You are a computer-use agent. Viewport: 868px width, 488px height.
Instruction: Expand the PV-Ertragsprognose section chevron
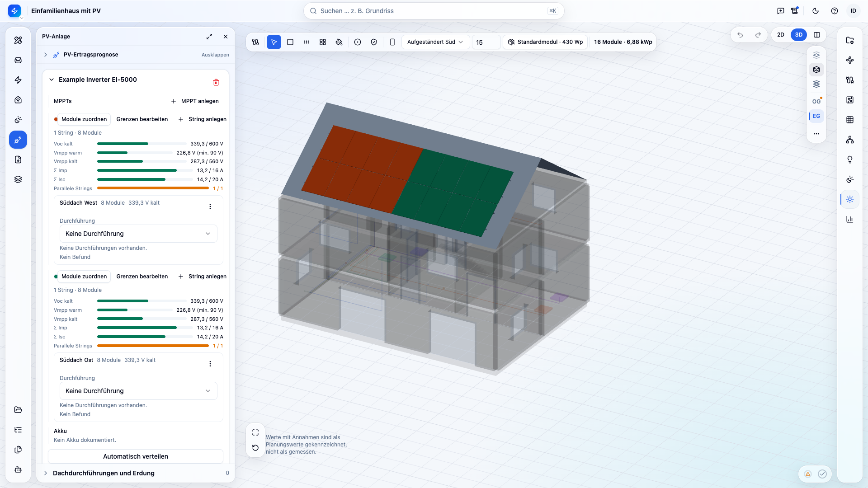point(46,55)
